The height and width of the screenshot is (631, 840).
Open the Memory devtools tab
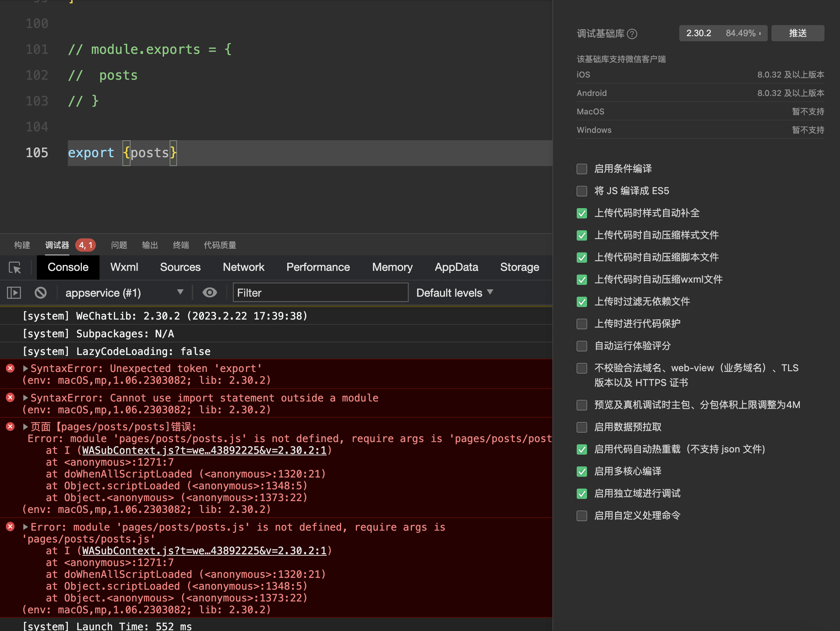coord(392,267)
